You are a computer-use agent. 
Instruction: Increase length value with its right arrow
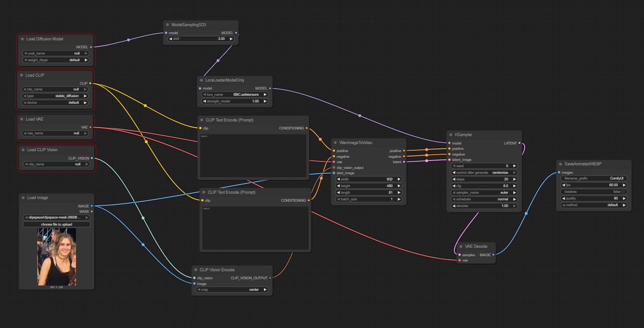click(x=399, y=193)
